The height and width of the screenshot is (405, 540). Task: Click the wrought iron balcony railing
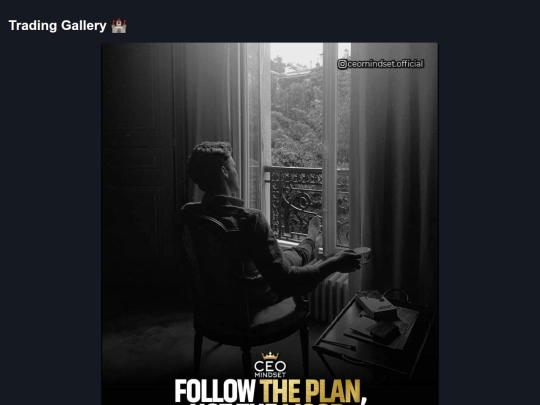click(305, 205)
